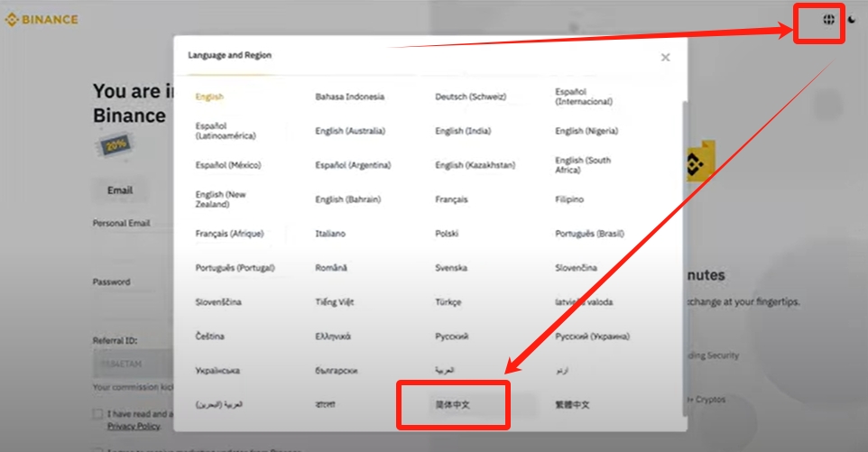Select Čeština language
This screenshot has height=452, width=868.
[x=210, y=337]
